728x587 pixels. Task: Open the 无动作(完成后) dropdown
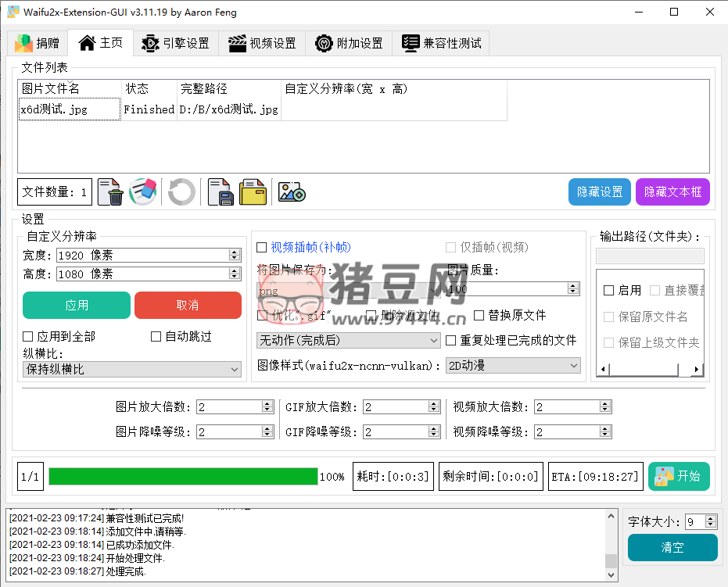[349, 341]
